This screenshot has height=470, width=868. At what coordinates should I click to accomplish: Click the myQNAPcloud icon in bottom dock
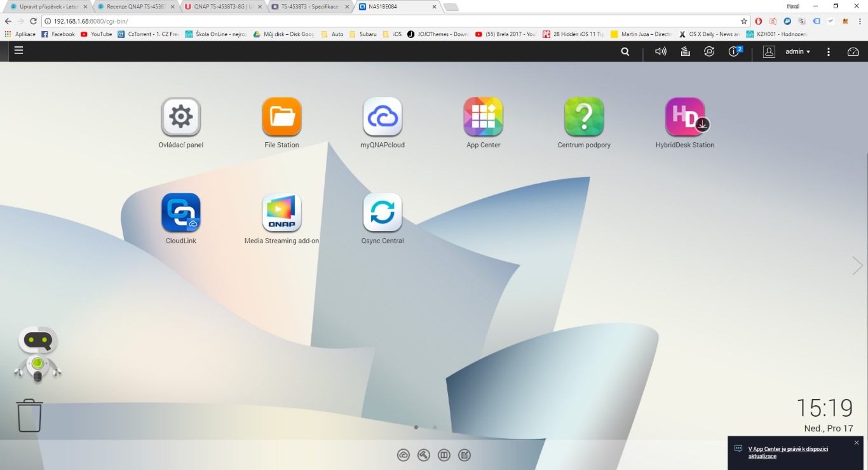point(403,455)
